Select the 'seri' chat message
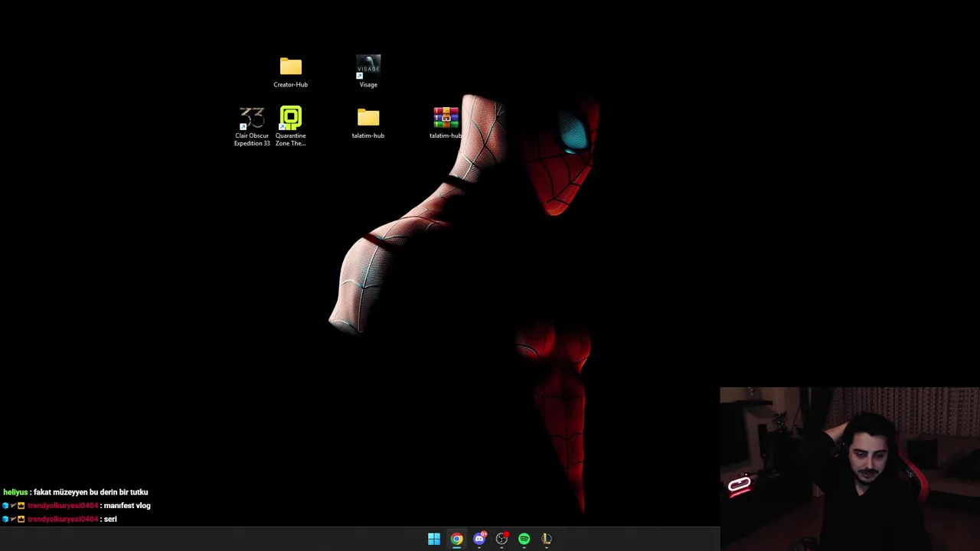 pos(110,519)
